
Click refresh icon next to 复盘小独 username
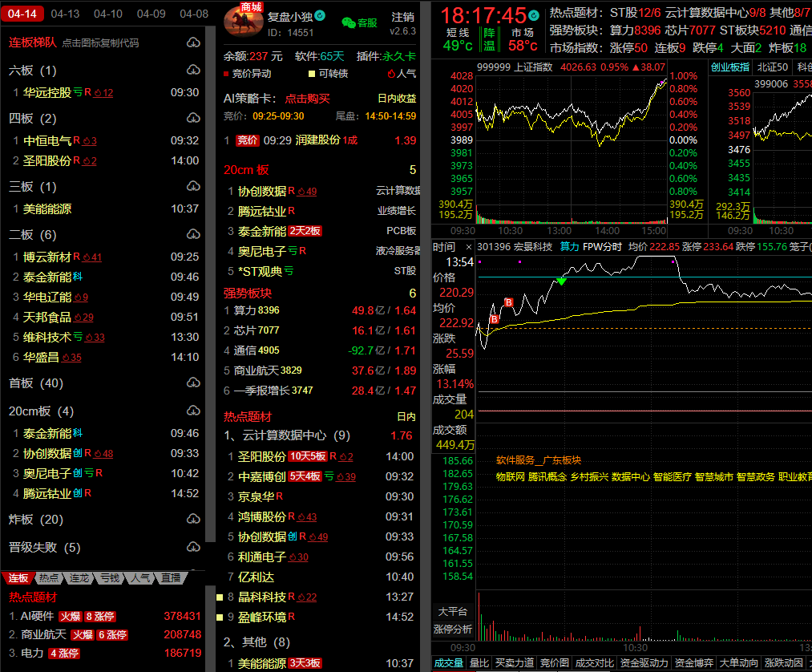321,15
